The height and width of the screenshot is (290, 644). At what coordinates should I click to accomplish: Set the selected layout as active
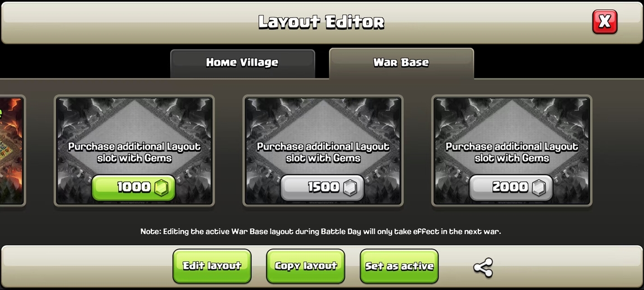[399, 266]
